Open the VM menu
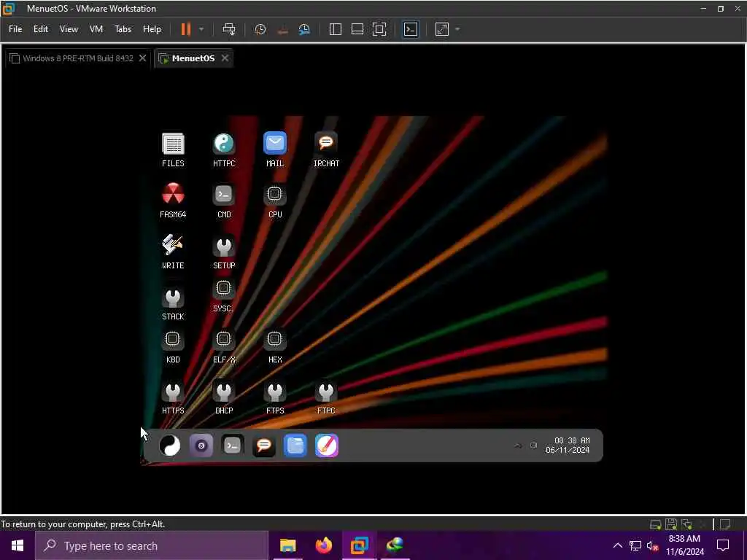This screenshot has width=747, height=560. tap(96, 29)
